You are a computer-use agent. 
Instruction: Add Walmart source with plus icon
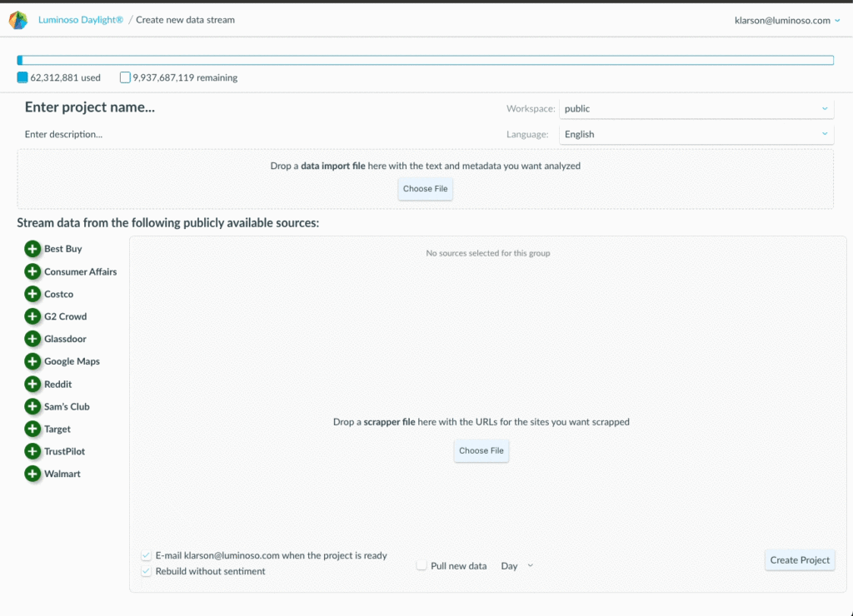tap(32, 474)
